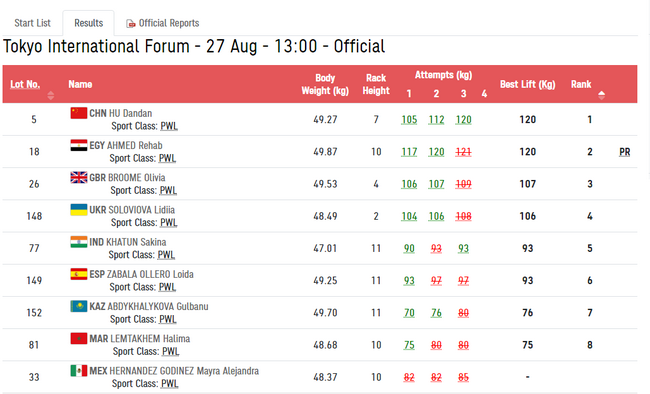
Task: Click SOLOVIOVA's failed attempt 108
Action: pyautogui.click(x=463, y=216)
